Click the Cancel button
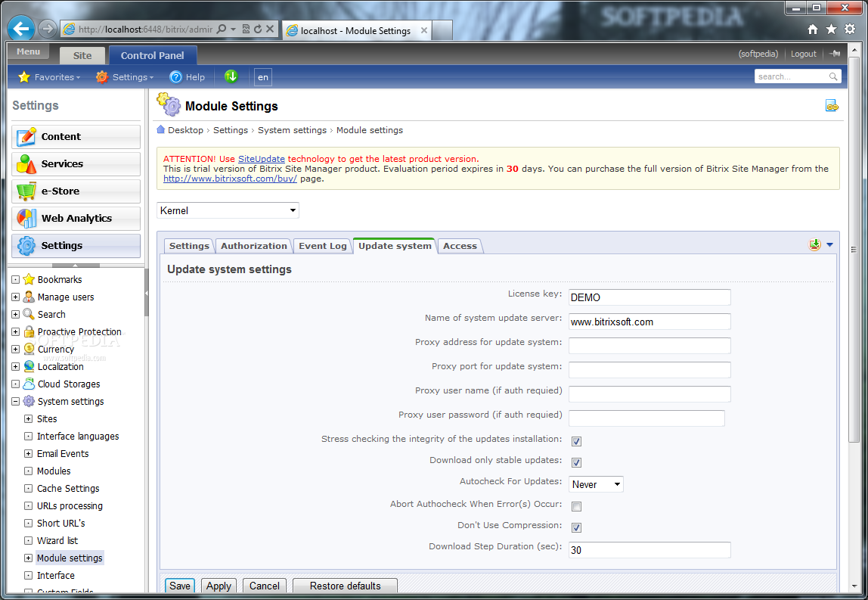Viewport: 868px width, 600px height. [x=265, y=586]
